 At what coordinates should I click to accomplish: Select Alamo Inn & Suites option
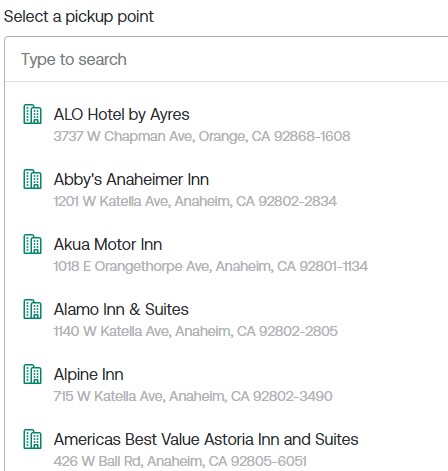click(227, 320)
